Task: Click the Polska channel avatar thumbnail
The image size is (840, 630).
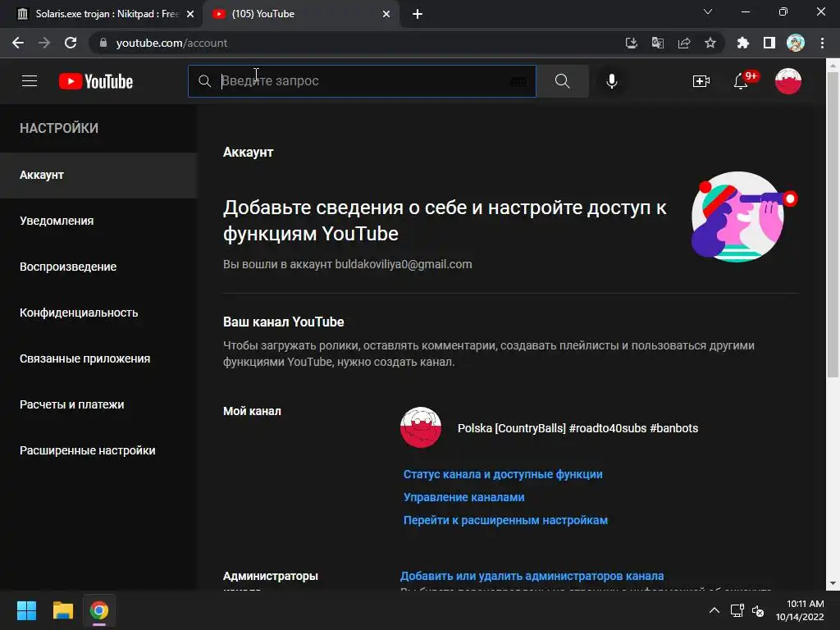Action: pos(421,427)
